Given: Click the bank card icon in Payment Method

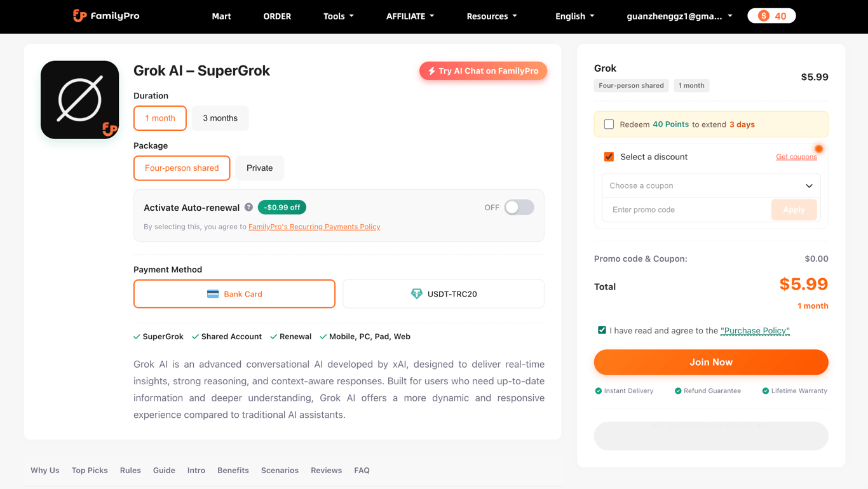Looking at the screenshot, I should point(213,294).
